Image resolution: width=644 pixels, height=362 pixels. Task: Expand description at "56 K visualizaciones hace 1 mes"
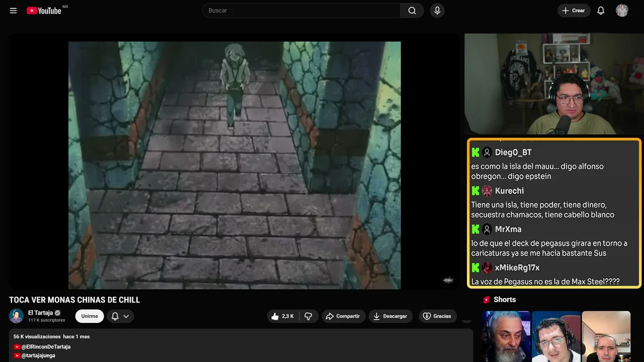tap(52, 336)
